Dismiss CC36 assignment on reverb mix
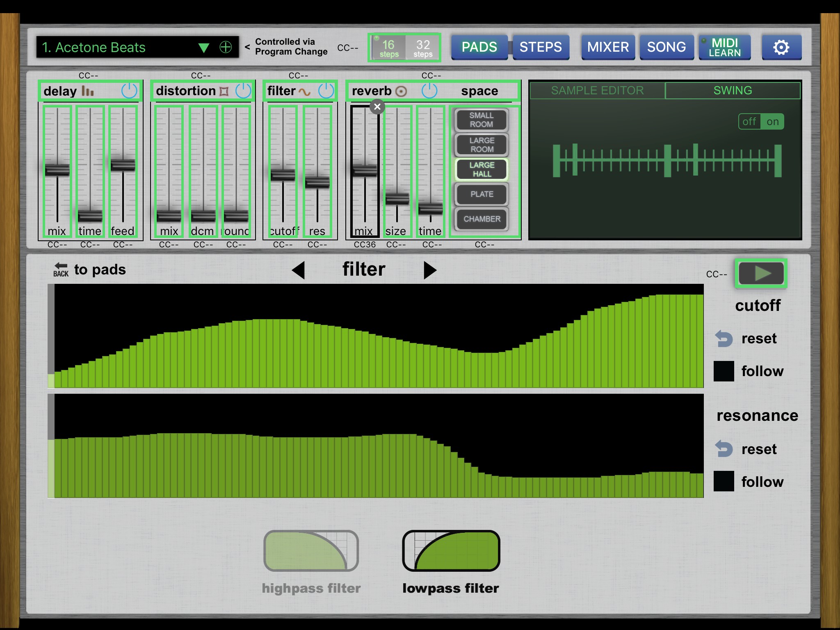Viewport: 840px width, 630px height. 377,107
